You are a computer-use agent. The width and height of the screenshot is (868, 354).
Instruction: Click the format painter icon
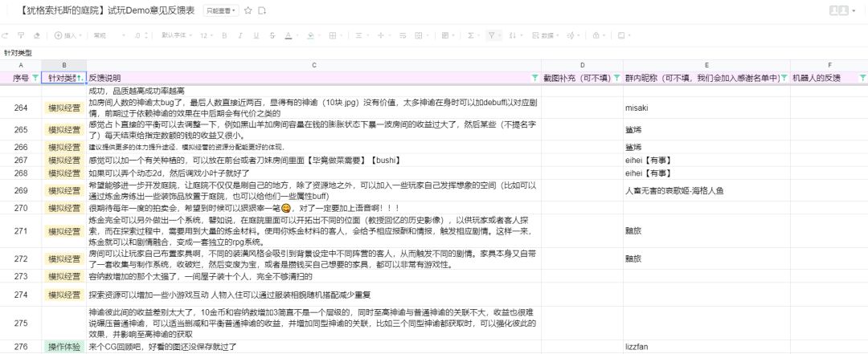21,35
